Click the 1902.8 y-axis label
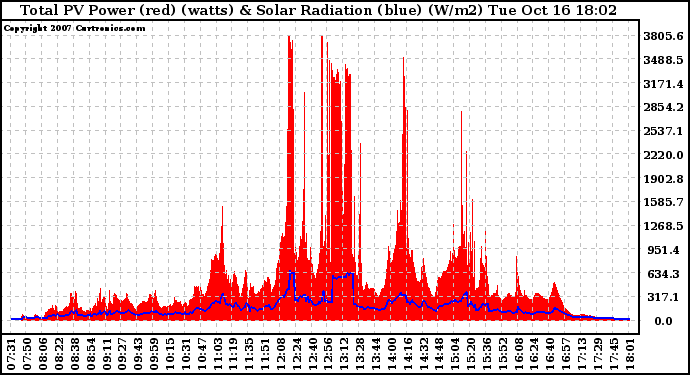The image size is (690, 375). (x=664, y=179)
